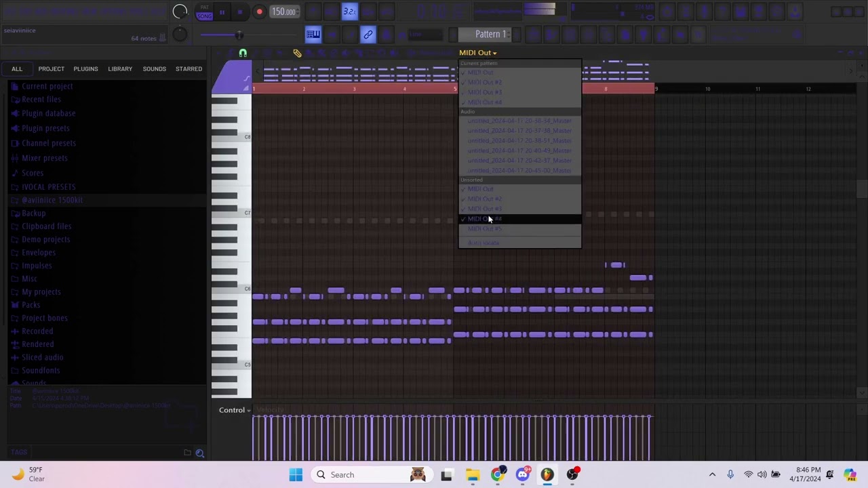Open the Control lane dropdown
The width and height of the screenshot is (868, 488).
235,410
